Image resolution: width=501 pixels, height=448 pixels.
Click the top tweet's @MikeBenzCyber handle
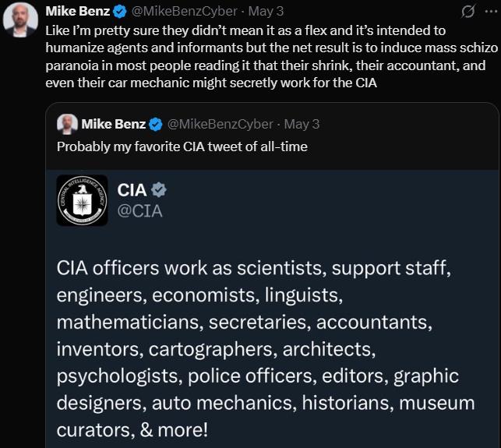click(x=183, y=12)
